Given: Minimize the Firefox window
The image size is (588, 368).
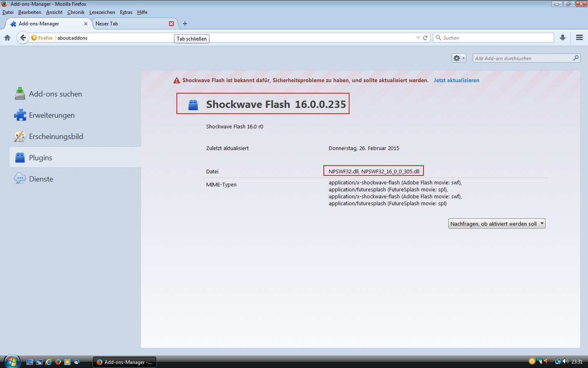Looking at the screenshot, I should point(557,4).
